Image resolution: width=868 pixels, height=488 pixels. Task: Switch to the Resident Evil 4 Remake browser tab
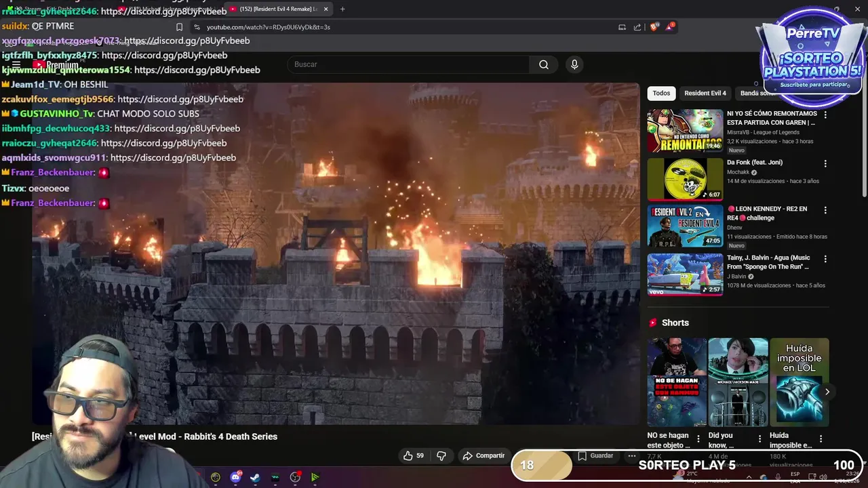[277, 9]
